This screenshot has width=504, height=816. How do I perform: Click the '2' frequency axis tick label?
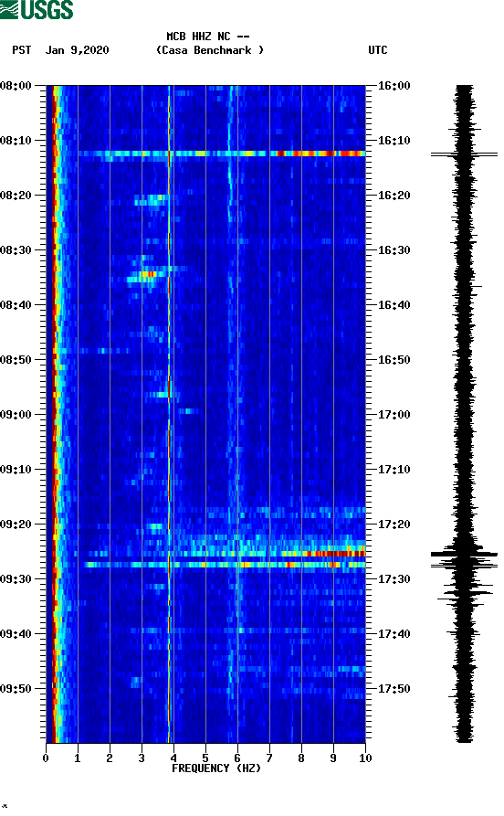pyautogui.click(x=110, y=758)
